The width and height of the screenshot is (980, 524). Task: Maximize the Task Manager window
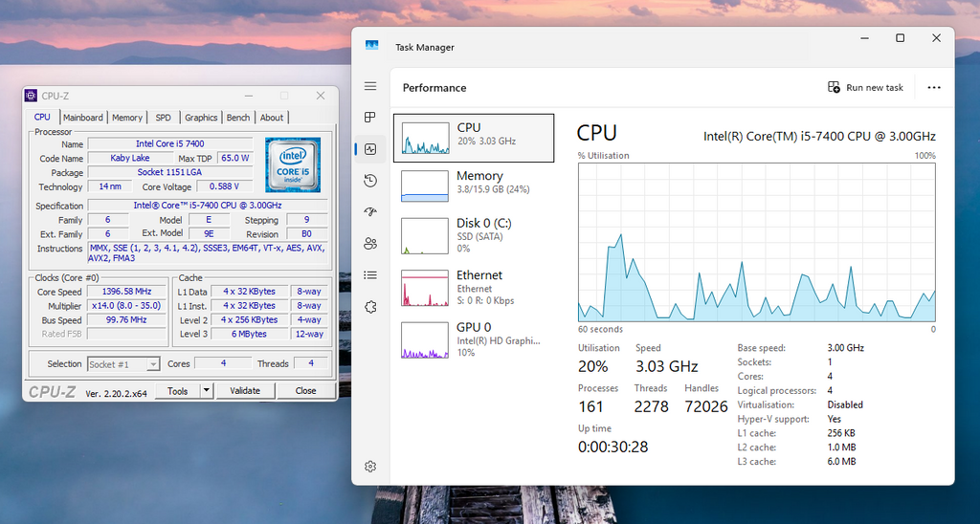900,38
